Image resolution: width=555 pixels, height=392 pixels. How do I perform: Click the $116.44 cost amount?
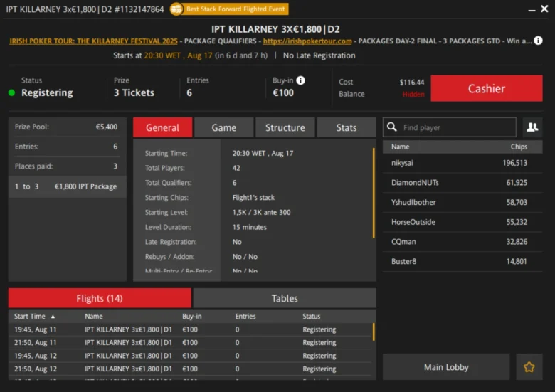412,82
